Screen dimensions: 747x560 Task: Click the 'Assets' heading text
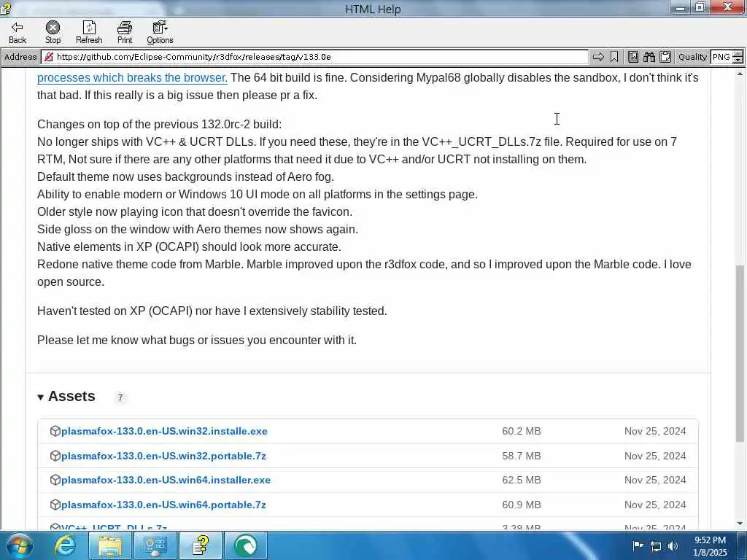pyautogui.click(x=71, y=396)
